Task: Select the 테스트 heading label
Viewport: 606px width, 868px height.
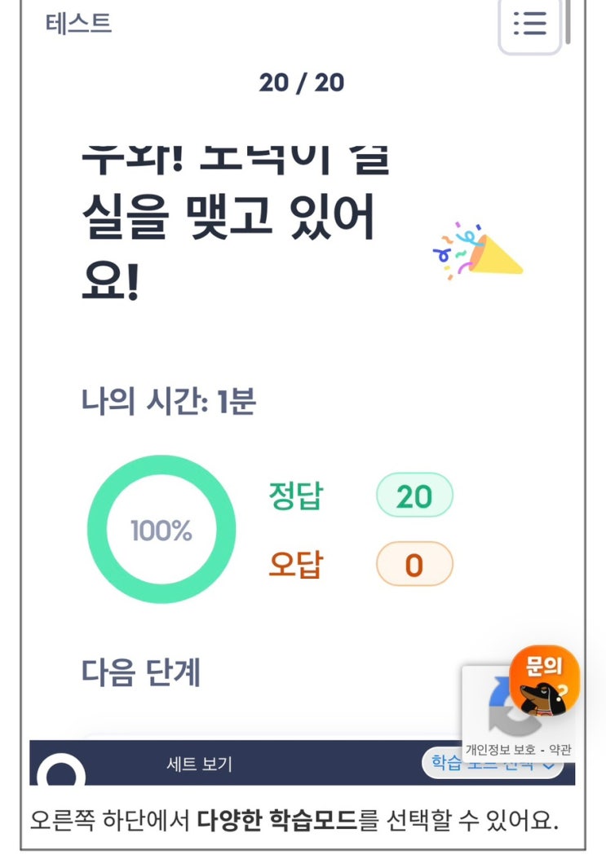Action: click(x=78, y=24)
